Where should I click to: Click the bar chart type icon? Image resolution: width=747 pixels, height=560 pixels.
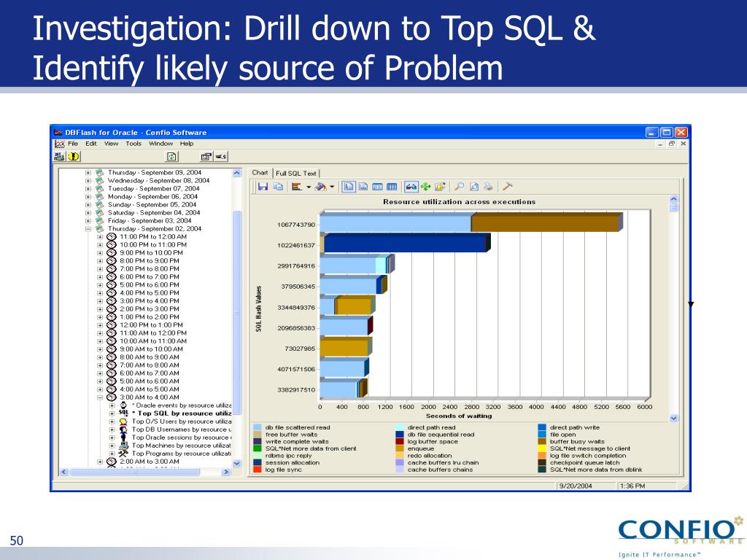tap(297, 187)
